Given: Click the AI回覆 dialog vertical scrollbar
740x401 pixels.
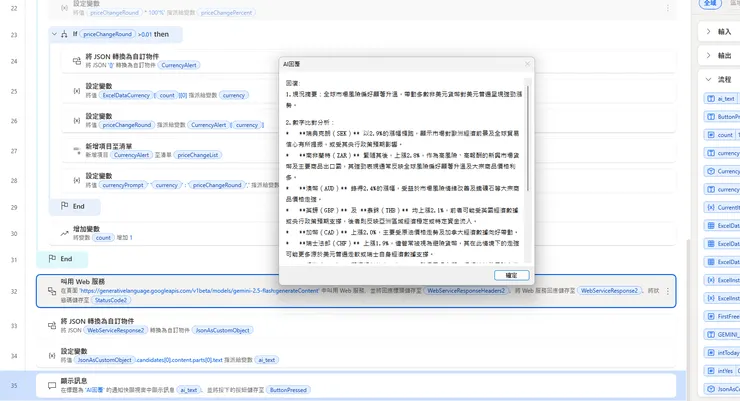Looking at the screenshot, I should point(527,138).
